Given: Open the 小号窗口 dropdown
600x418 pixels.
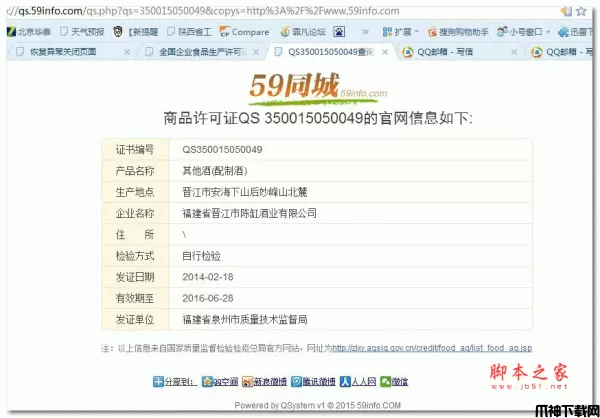Looking at the screenshot, I should click(x=523, y=32).
